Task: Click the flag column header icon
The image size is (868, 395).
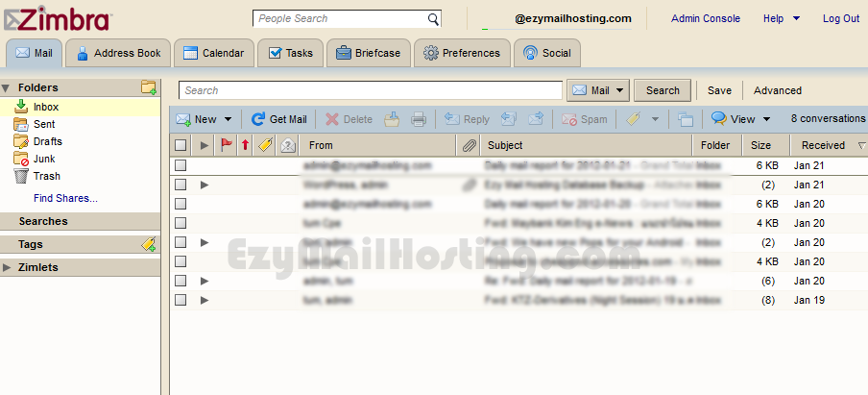Action: [x=227, y=145]
